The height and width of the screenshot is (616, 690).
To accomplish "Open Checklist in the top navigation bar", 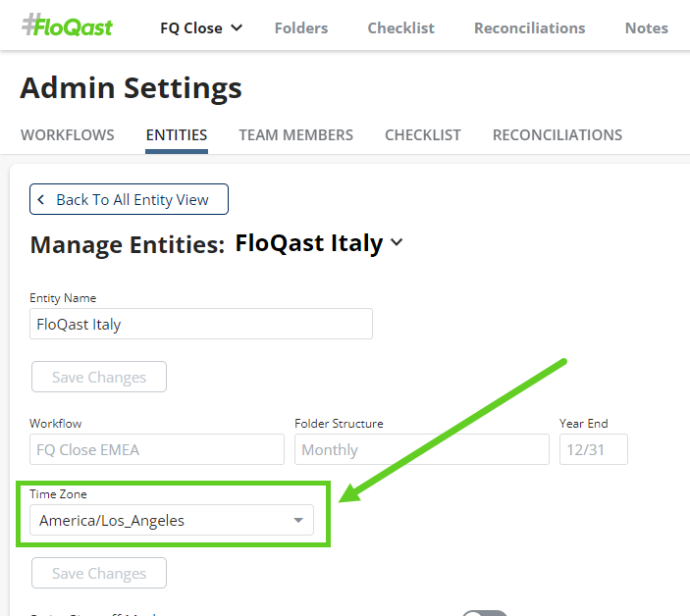I will [x=400, y=28].
